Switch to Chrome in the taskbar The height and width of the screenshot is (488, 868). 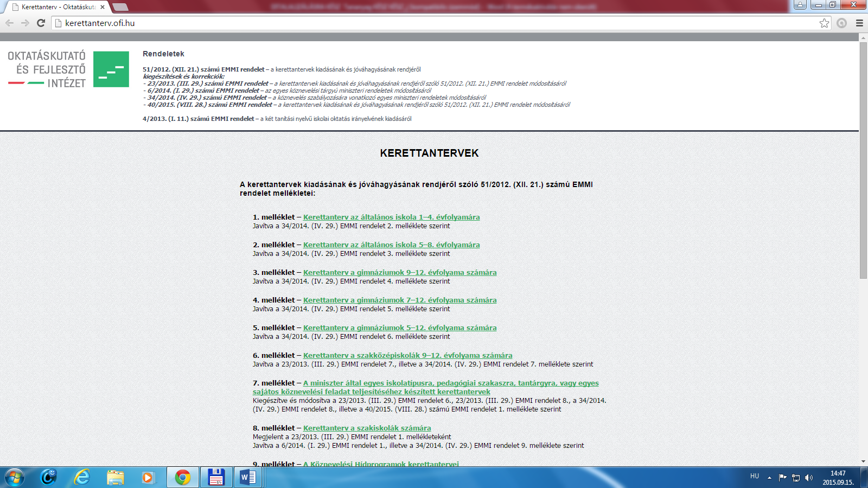click(183, 477)
